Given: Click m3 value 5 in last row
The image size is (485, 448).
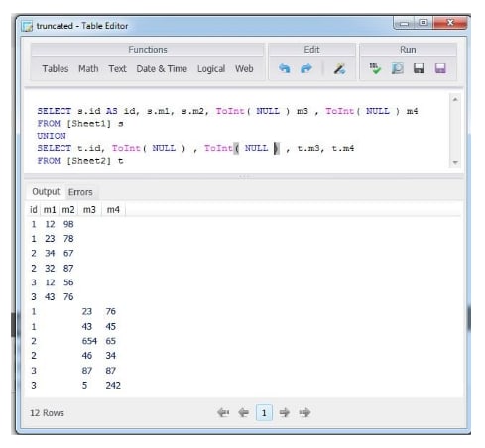Looking at the screenshot, I should coord(84,385).
